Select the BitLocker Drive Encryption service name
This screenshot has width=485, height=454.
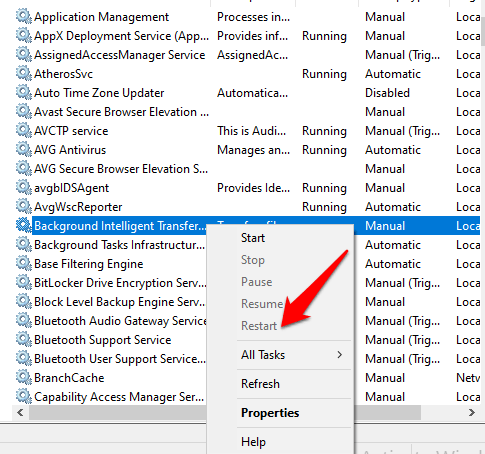[x=120, y=283]
